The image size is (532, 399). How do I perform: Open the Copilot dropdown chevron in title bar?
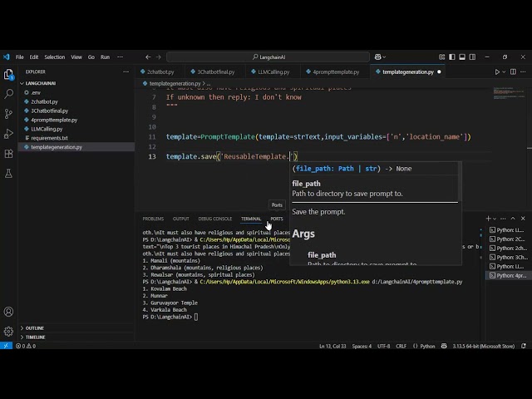(384, 57)
